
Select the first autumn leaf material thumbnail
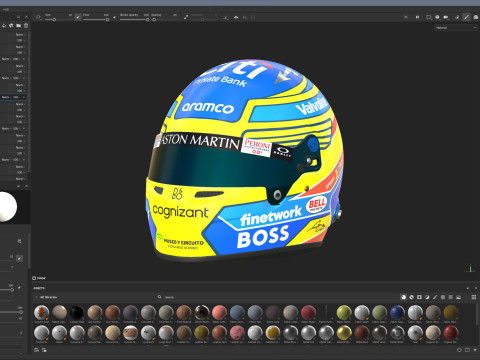click(41, 313)
